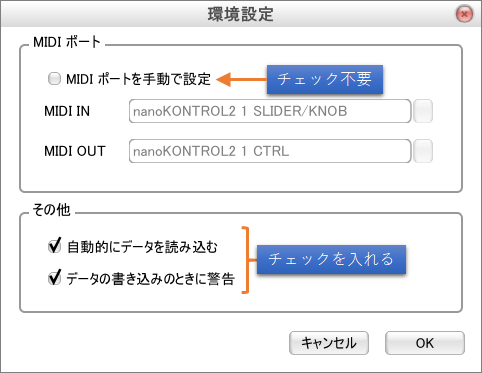Screen dimensions: 482x373
Task: Click the MIDI OUT label
Action: [75, 151]
